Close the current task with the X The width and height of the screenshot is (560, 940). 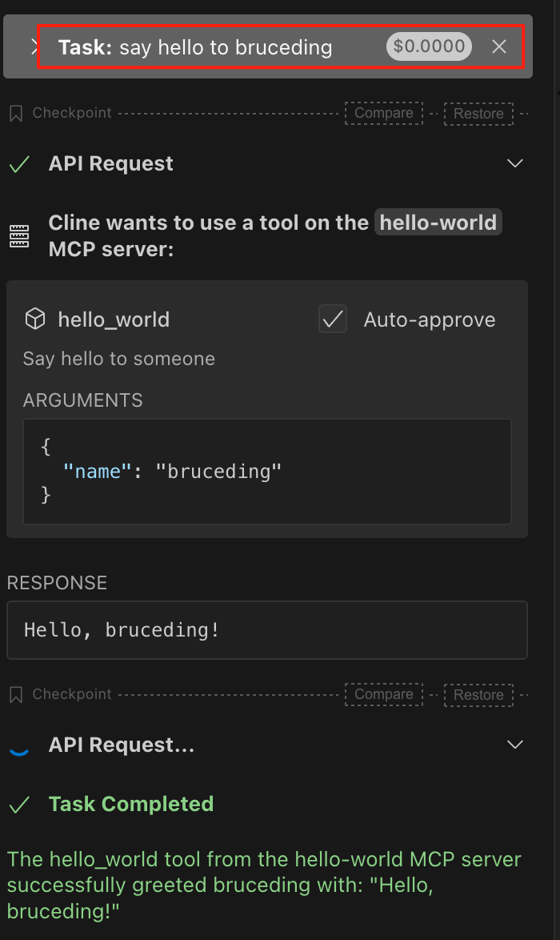tap(499, 47)
